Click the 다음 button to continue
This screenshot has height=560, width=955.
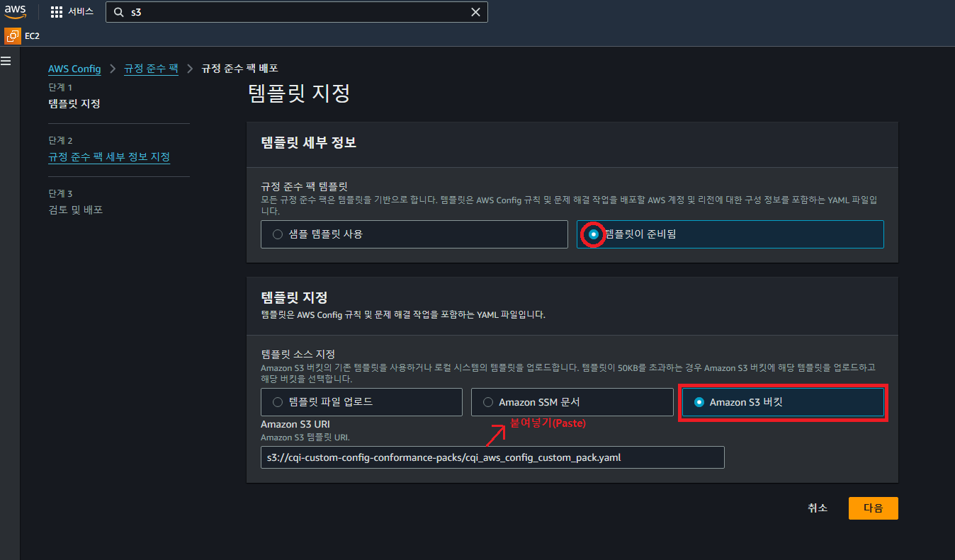(x=873, y=508)
